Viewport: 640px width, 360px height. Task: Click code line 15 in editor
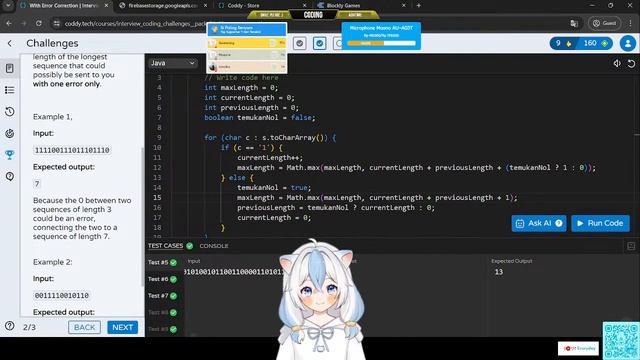pos(377,198)
